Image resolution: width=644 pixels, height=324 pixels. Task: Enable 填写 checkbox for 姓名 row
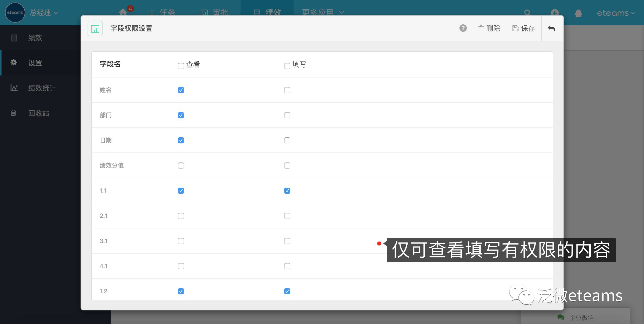[x=287, y=90]
